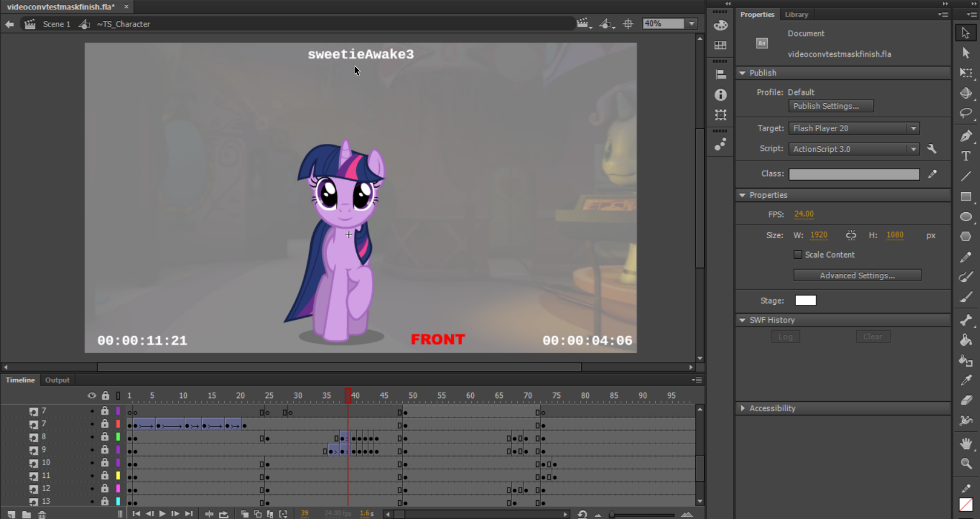
Task: Select the Hand tool
Action: [966, 443]
